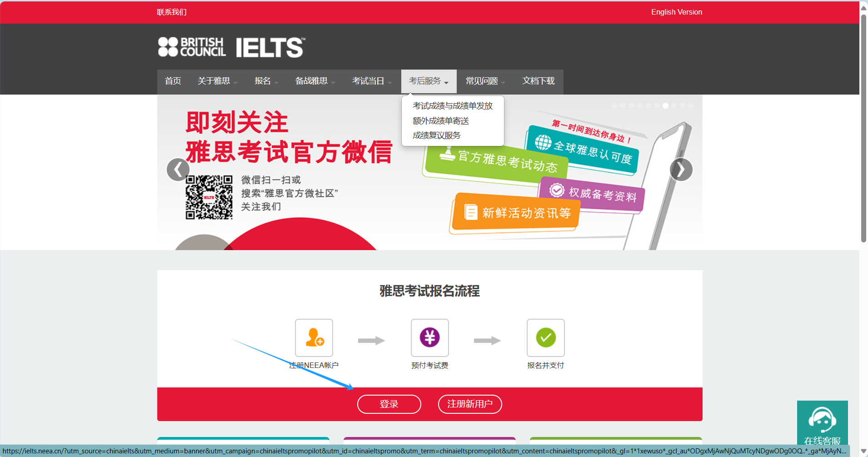
Task: Click the prepay exam fee yen icon
Action: coord(430,338)
